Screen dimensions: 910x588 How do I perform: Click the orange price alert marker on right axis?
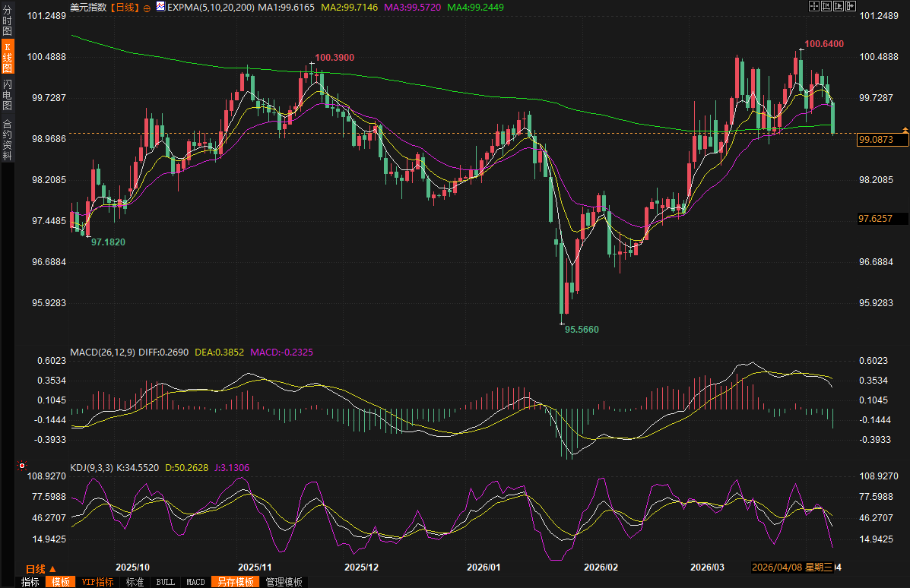click(905, 131)
